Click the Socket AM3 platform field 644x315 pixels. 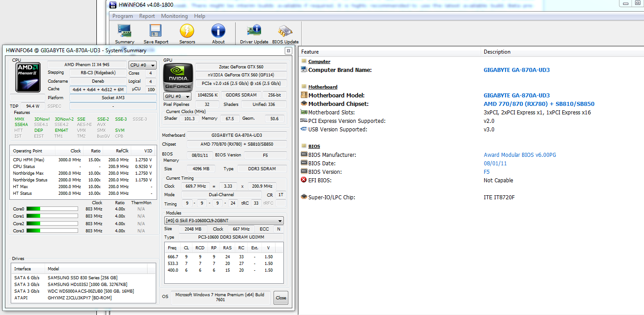click(114, 97)
